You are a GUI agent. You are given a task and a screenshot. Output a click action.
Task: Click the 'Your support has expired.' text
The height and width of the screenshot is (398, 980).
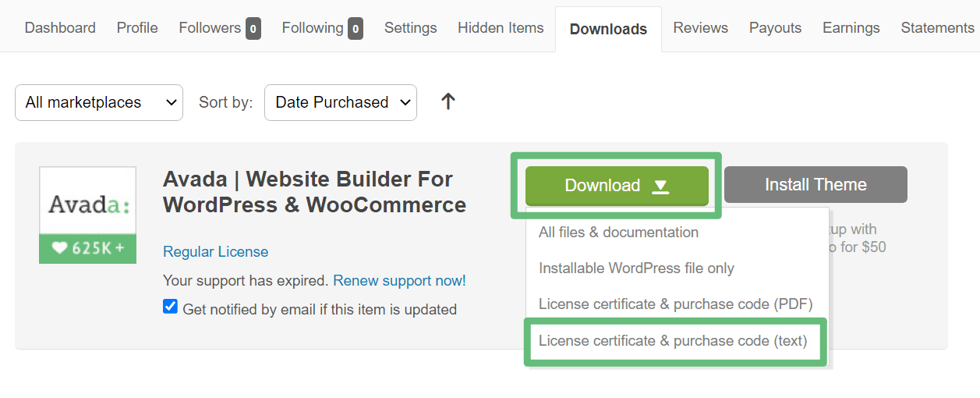246,281
